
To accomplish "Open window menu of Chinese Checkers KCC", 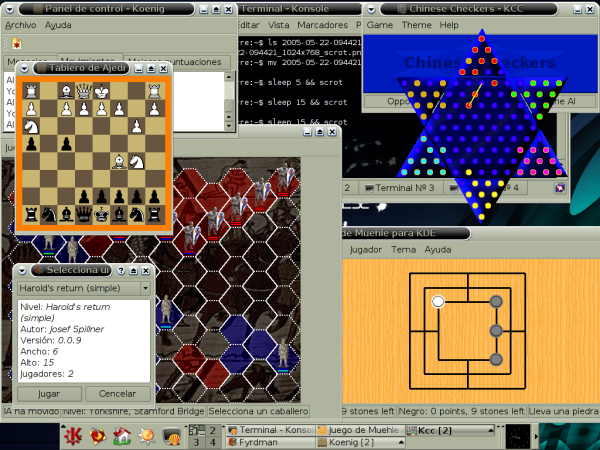I will [371, 9].
